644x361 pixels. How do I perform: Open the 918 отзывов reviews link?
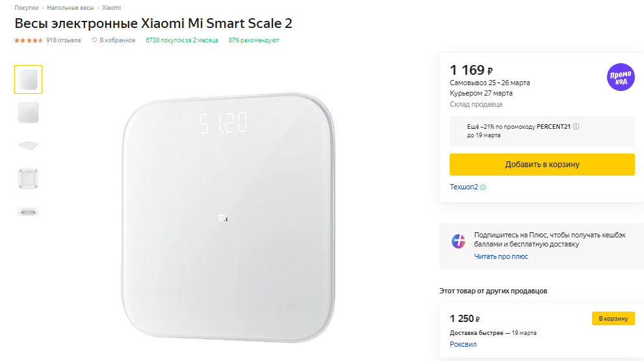point(64,40)
